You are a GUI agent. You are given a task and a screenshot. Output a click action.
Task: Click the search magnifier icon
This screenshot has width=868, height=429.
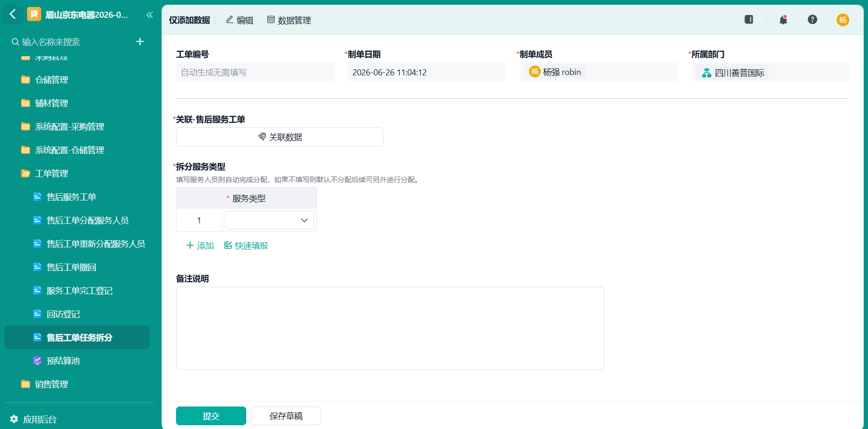pos(15,42)
